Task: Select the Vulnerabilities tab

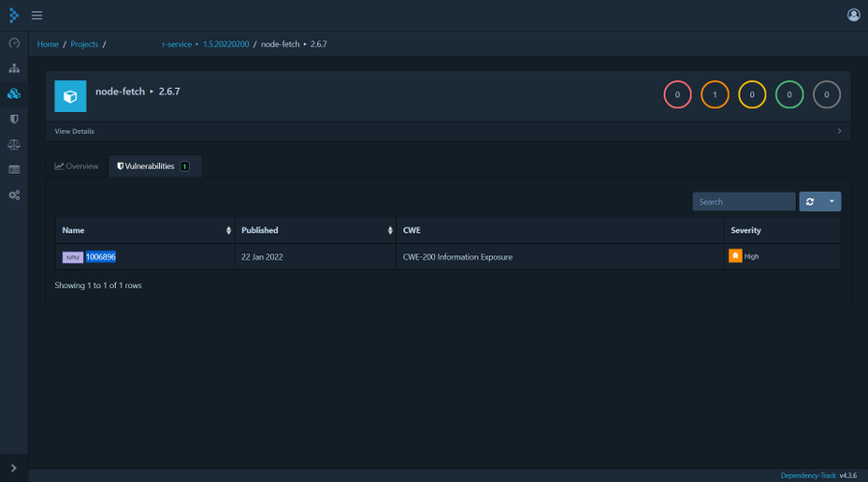Action: point(154,166)
